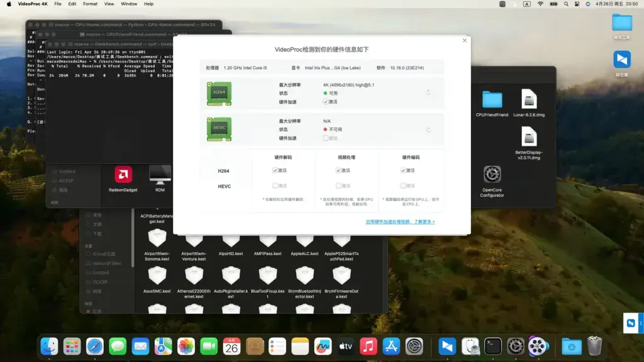Open App Store from the Dock

point(391,346)
